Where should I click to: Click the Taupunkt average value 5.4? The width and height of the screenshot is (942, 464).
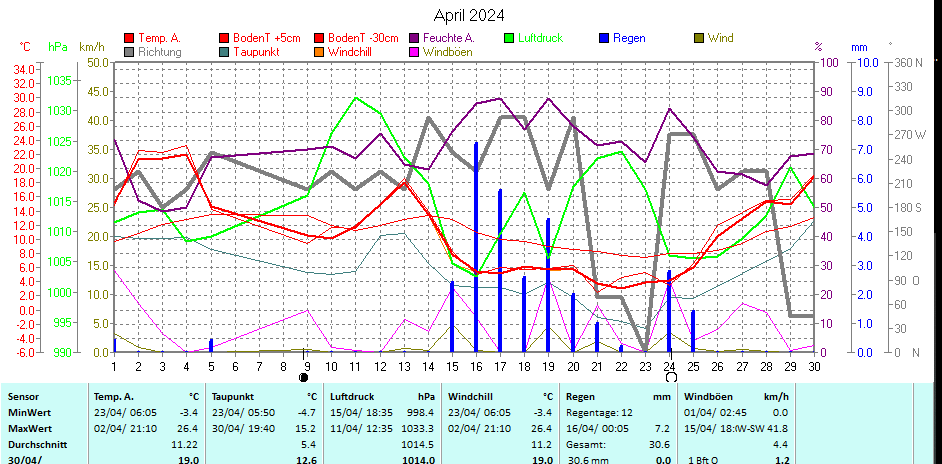(310, 445)
